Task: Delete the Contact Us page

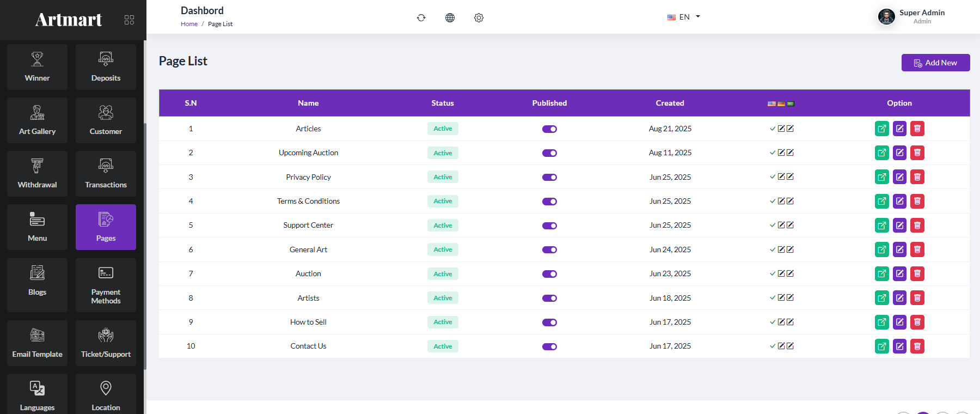Action: point(917,346)
